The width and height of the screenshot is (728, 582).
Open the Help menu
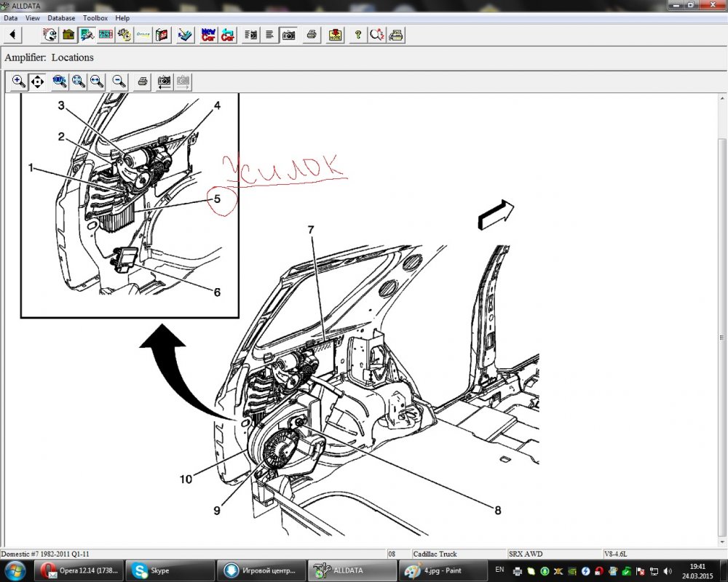point(122,17)
